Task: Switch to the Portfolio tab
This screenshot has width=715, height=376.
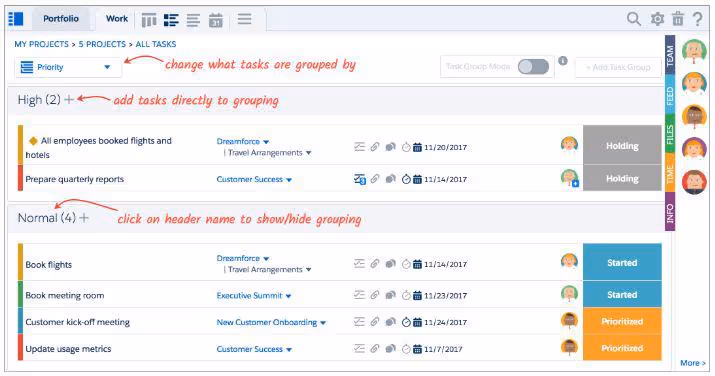Action: 61,19
